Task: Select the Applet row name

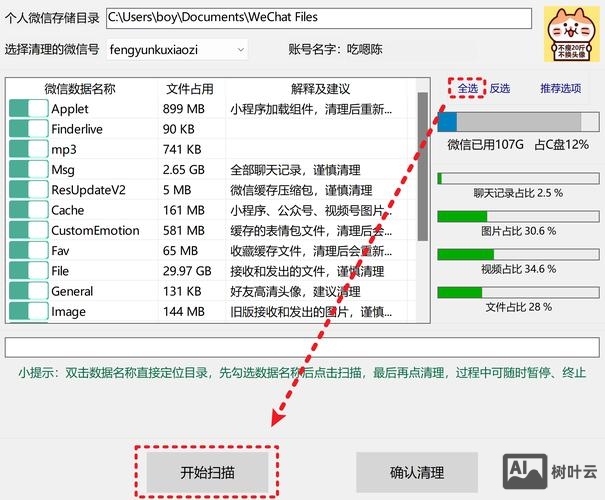Action: click(x=70, y=109)
